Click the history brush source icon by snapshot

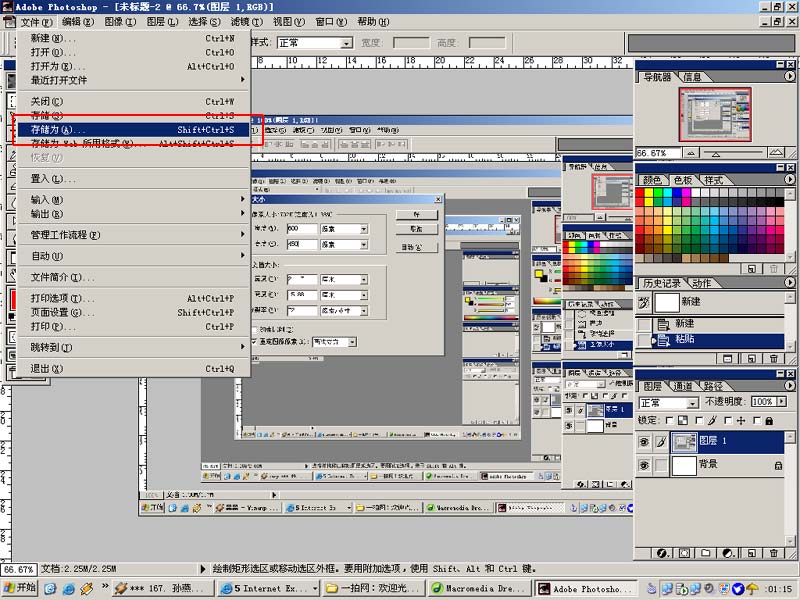click(644, 303)
